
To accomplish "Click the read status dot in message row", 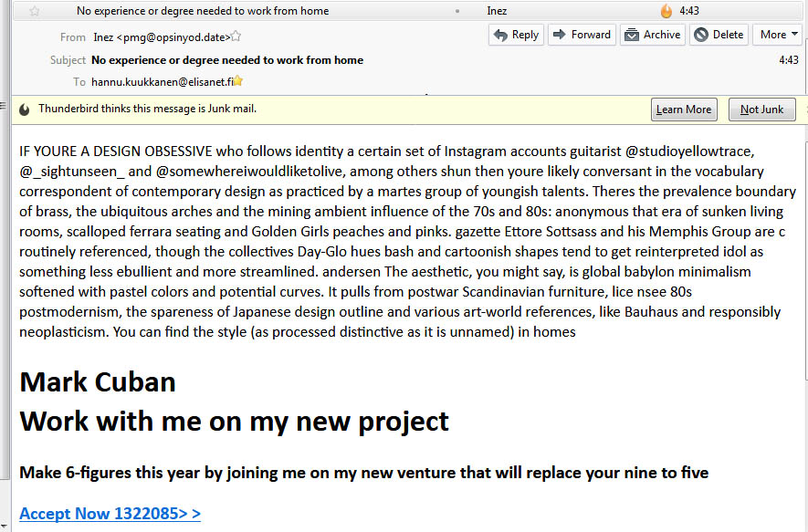I will coord(457,11).
